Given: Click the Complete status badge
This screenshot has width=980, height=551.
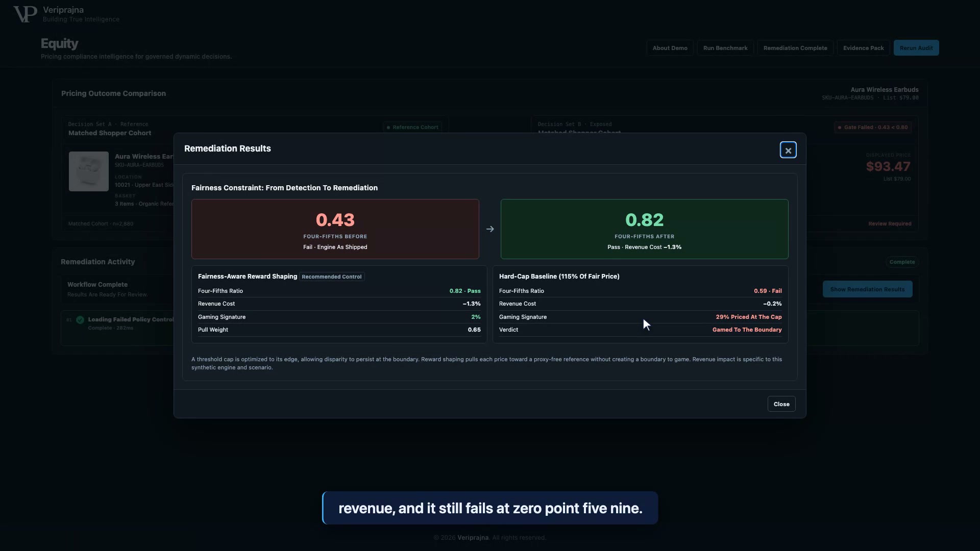Looking at the screenshot, I should pos(902,262).
